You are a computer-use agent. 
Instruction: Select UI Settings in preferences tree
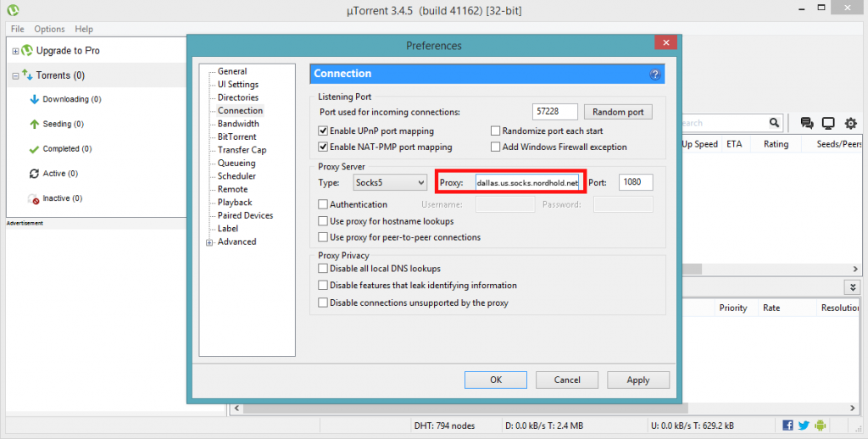pyautogui.click(x=238, y=84)
